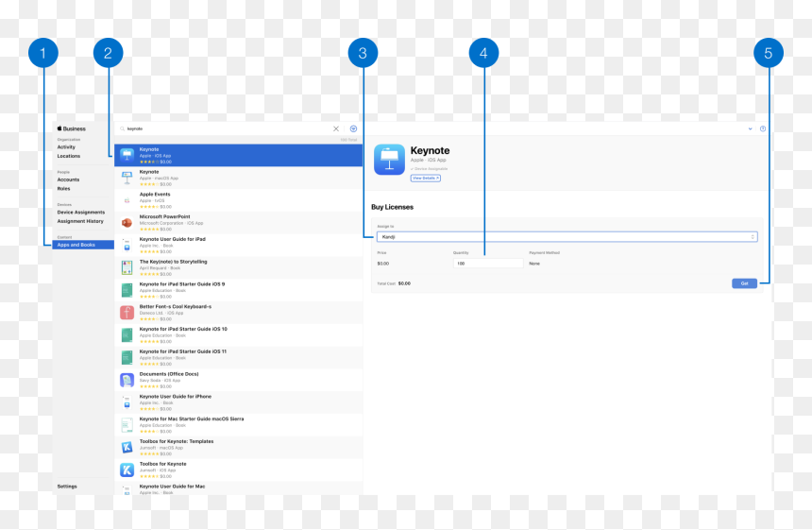Click the Better Font-s Cool Keyboard-s icon
This screenshot has height=530, width=812.
point(127,313)
